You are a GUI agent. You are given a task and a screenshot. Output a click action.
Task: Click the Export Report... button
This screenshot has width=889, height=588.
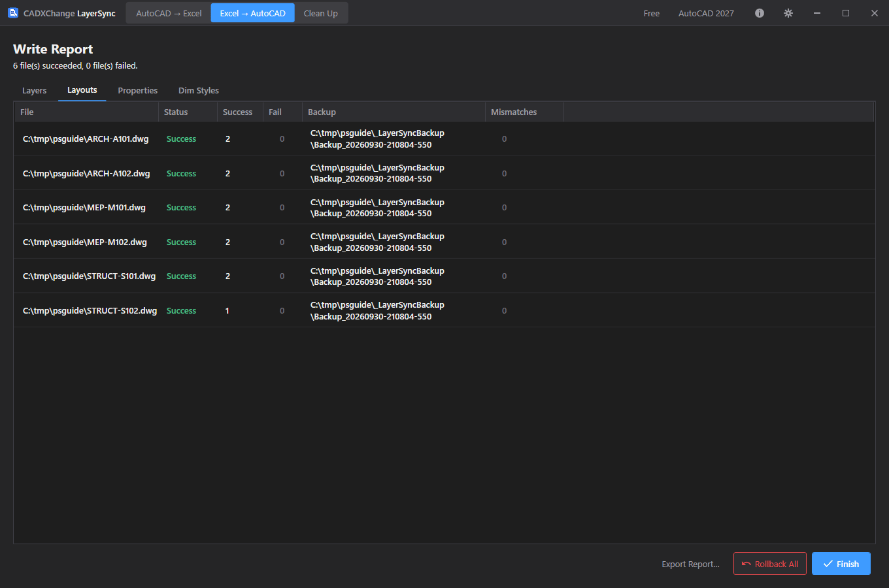click(x=690, y=564)
